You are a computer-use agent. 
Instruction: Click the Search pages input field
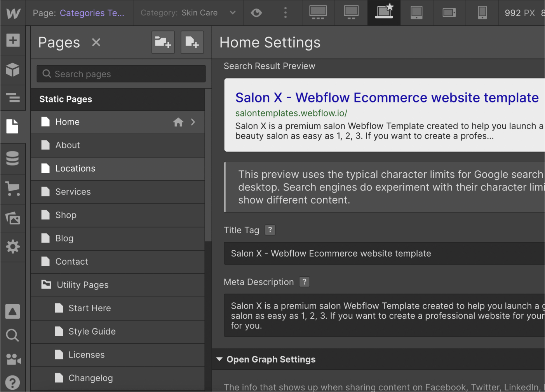[x=120, y=73]
